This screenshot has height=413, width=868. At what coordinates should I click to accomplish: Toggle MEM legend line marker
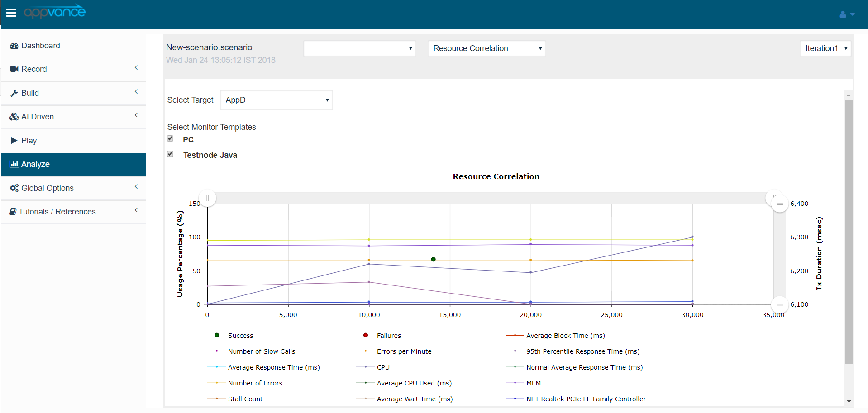pos(515,383)
